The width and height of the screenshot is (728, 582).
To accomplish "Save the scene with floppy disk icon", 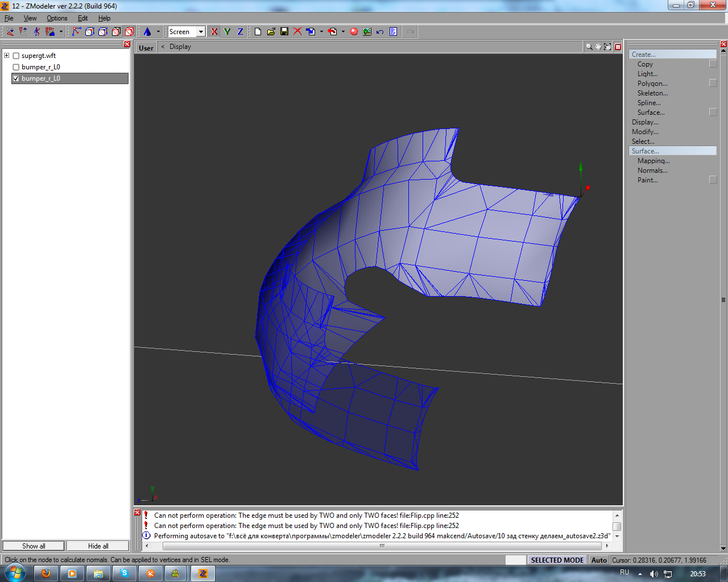I will 284,32.
